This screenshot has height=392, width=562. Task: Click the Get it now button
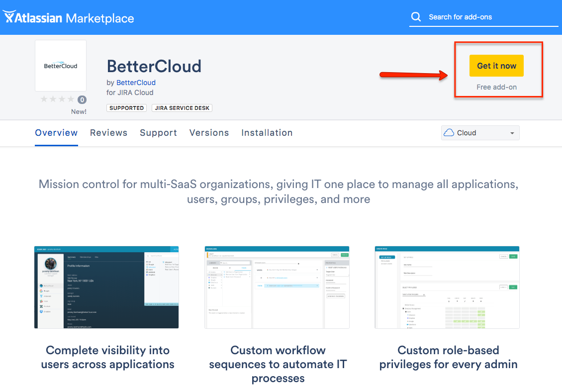click(x=496, y=66)
